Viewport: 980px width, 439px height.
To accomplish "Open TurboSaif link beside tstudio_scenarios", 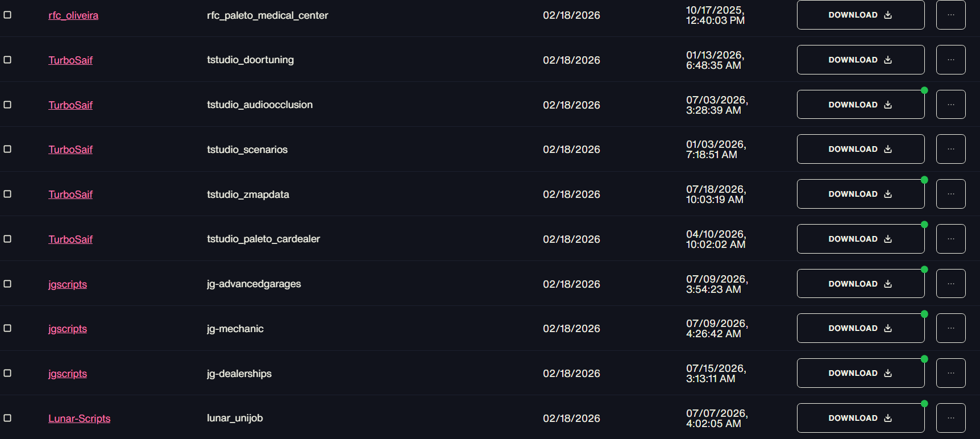I will tap(70, 150).
